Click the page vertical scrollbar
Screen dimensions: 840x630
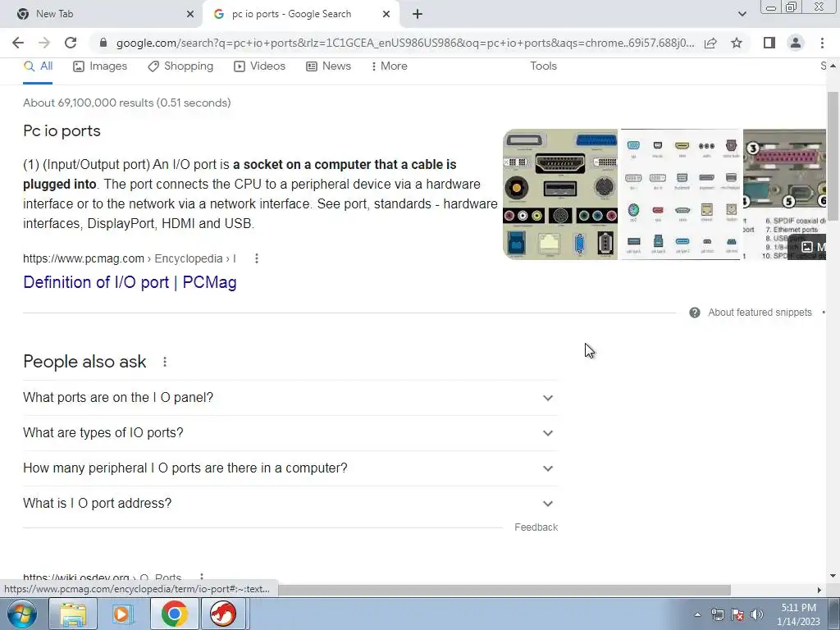tap(833, 155)
